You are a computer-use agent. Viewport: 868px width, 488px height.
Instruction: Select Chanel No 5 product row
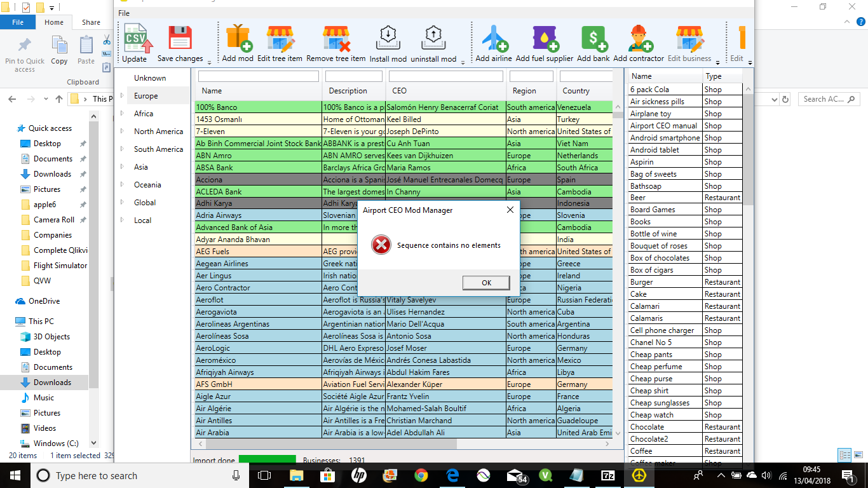click(685, 342)
